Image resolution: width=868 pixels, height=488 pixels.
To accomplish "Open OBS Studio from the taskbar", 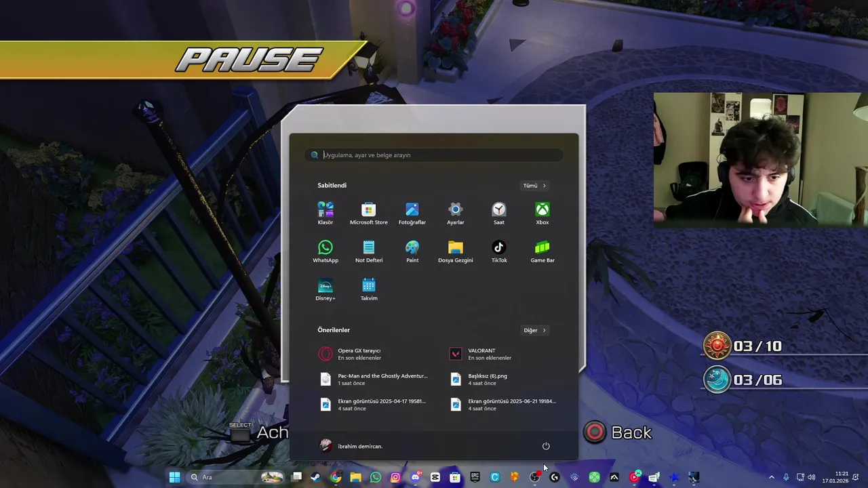I will (534, 477).
